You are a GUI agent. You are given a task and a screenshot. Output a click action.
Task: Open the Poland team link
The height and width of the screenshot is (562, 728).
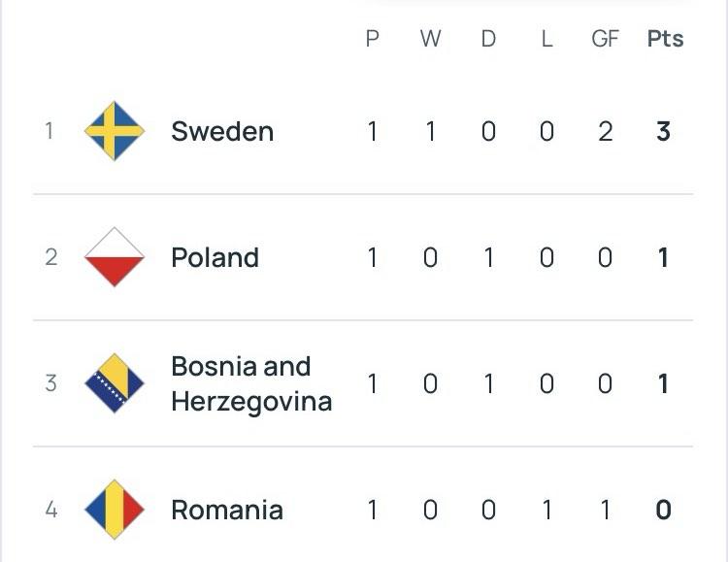pyautogui.click(x=215, y=257)
